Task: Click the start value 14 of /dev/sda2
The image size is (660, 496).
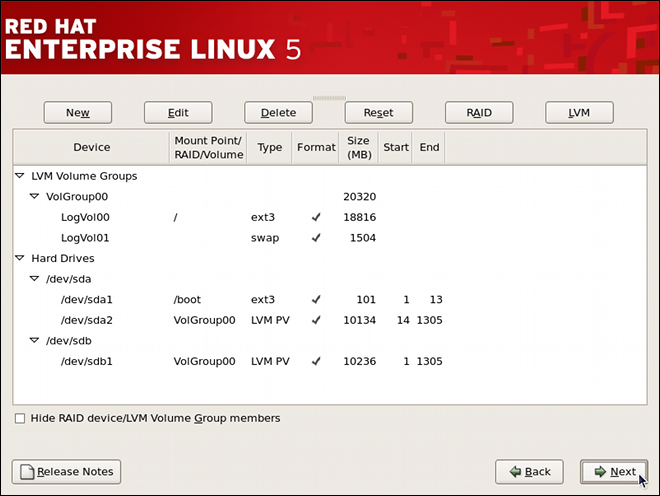Action: tap(403, 320)
